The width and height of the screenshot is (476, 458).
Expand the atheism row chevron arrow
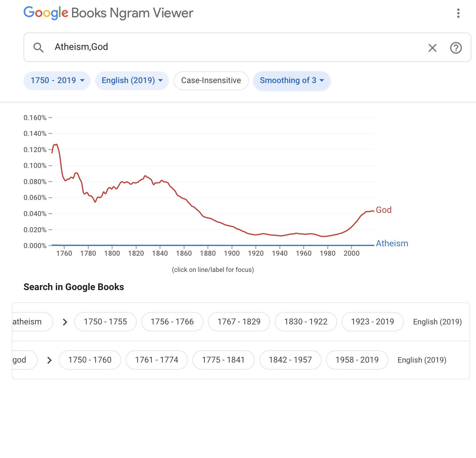[x=65, y=322]
